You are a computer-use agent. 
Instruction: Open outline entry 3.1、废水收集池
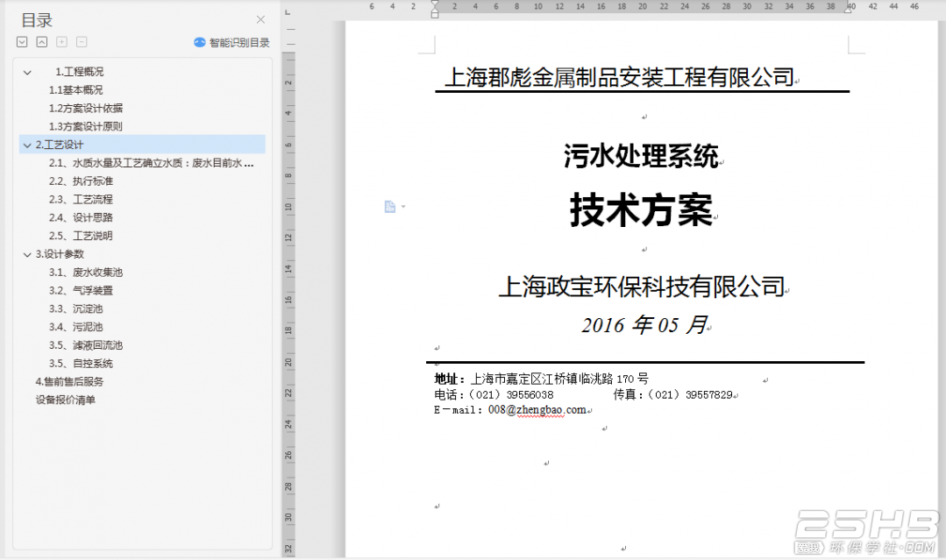[86, 272]
